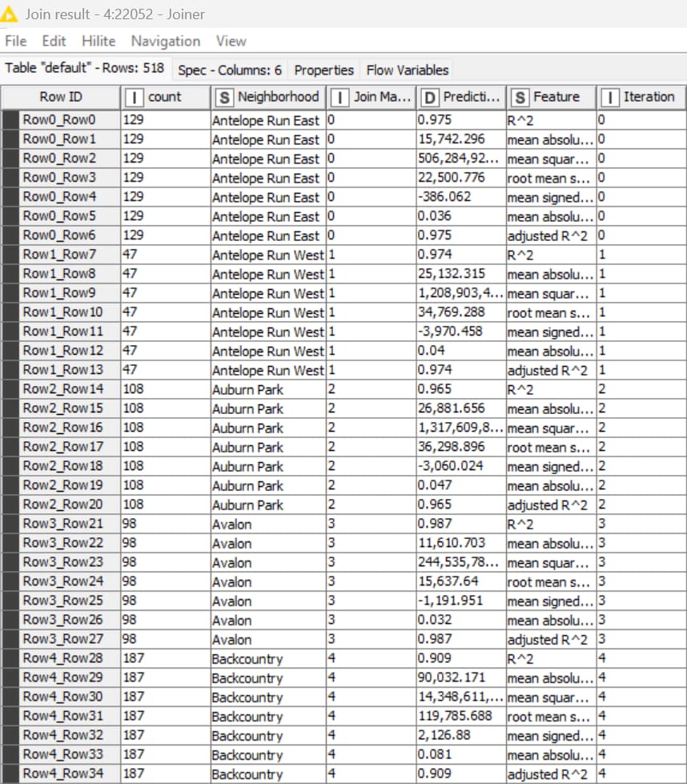Click the string type icon of Neighborhood column
Screen dimensions: 687x784
[x=224, y=98]
